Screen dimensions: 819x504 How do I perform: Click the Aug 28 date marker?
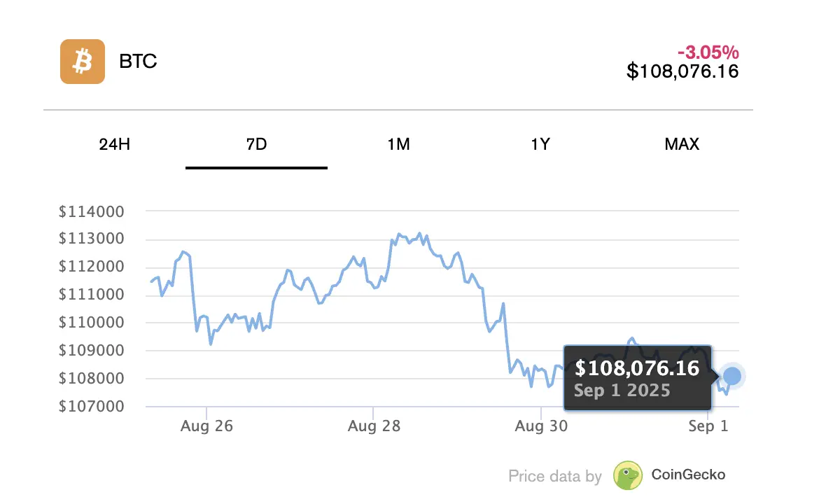click(374, 426)
